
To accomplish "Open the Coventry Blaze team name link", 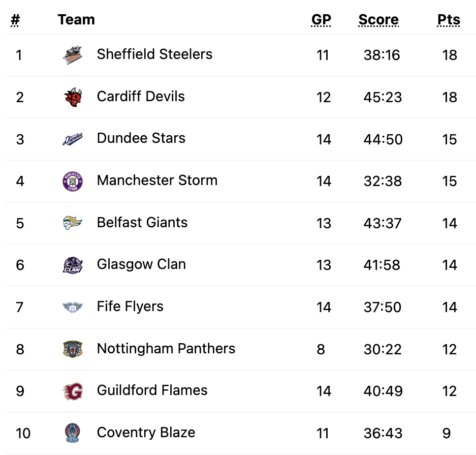I will coord(146,433).
